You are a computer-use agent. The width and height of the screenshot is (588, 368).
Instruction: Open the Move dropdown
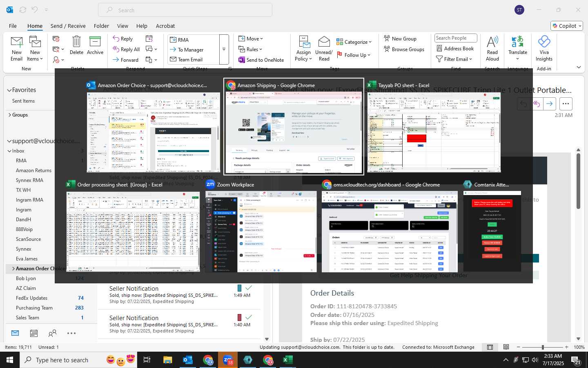[251, 38]
